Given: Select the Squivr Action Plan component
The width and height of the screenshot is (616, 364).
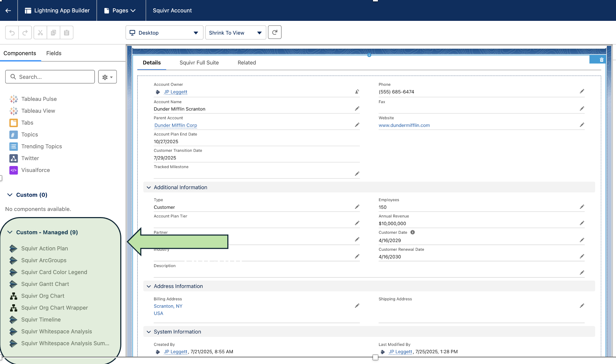Looking at the screenshot, I should coord(44,248).
